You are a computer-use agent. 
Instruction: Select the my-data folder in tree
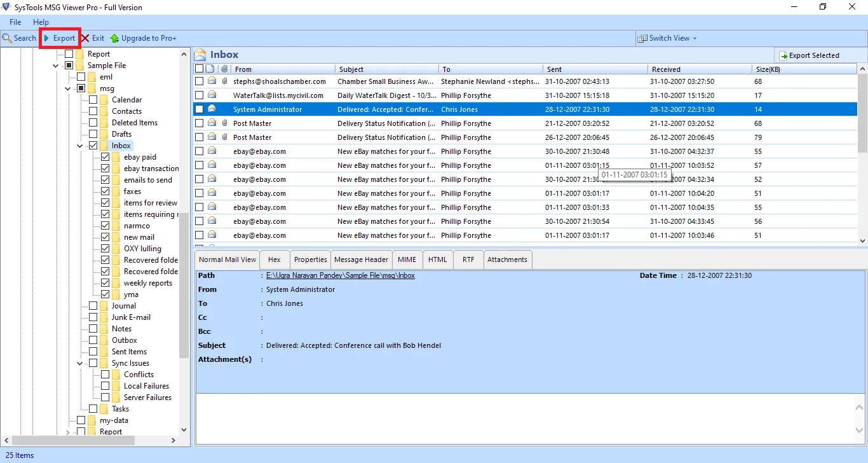114,420
